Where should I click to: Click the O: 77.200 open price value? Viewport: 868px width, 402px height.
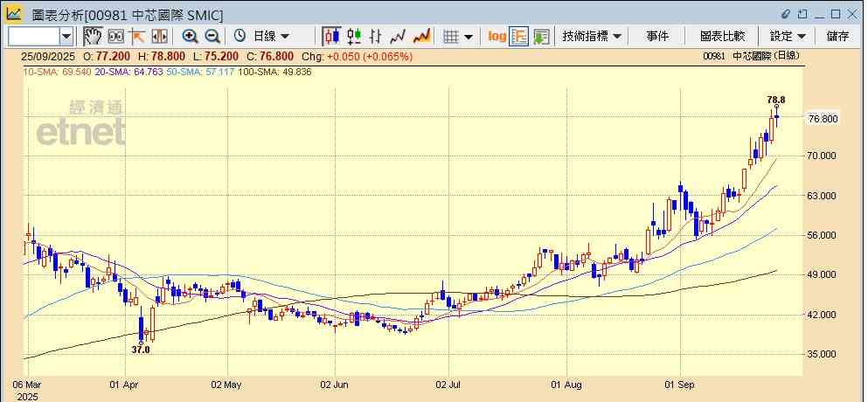(107, 56)
